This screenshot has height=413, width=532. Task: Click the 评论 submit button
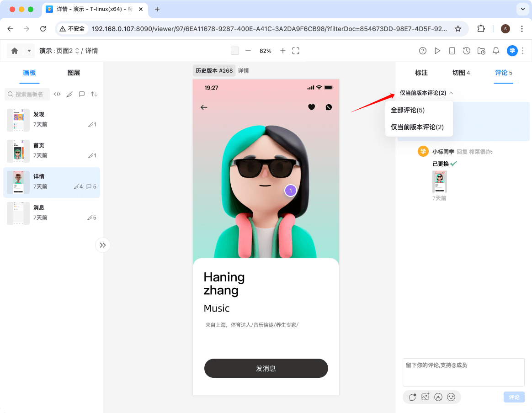pos(514,397)
